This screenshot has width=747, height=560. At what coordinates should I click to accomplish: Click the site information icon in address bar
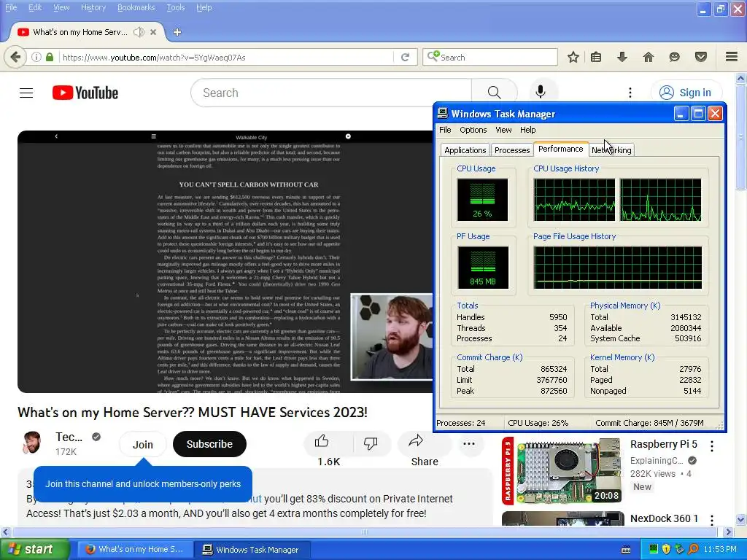click(x=36, y=57)
